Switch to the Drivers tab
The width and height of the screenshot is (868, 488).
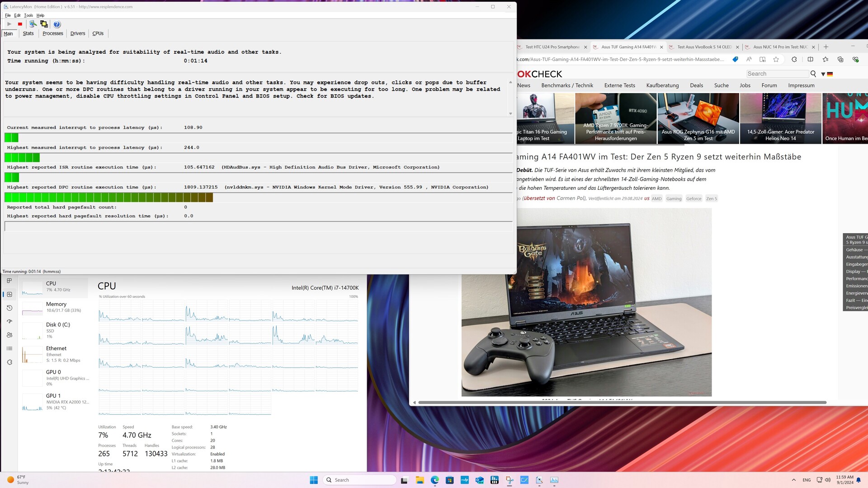tap(78, 33)
